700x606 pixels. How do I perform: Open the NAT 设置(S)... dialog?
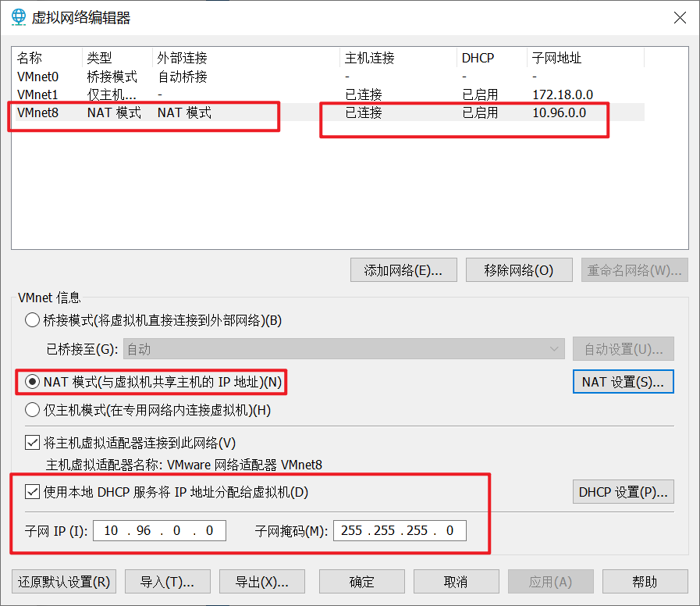pos(622,382)
